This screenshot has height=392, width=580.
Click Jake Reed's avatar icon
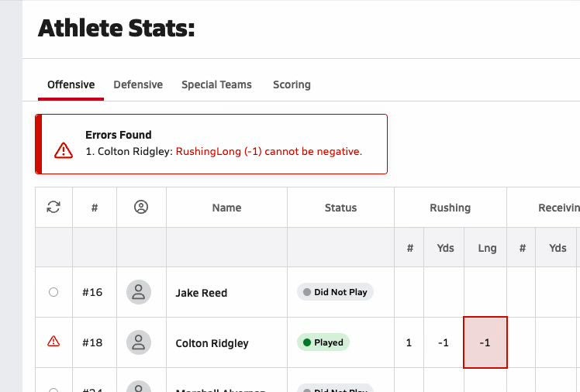point(139,292)
